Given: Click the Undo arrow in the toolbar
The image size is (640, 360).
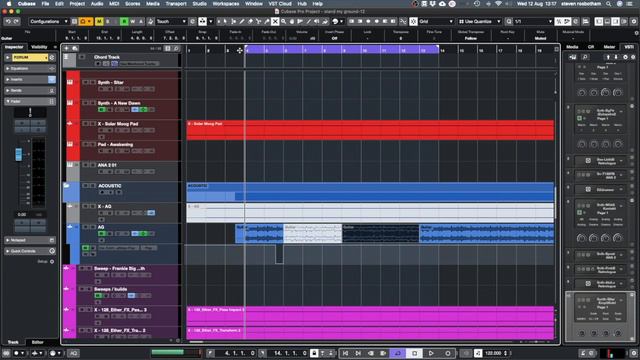Looking at the screenshot, I should tap(8, 21).
